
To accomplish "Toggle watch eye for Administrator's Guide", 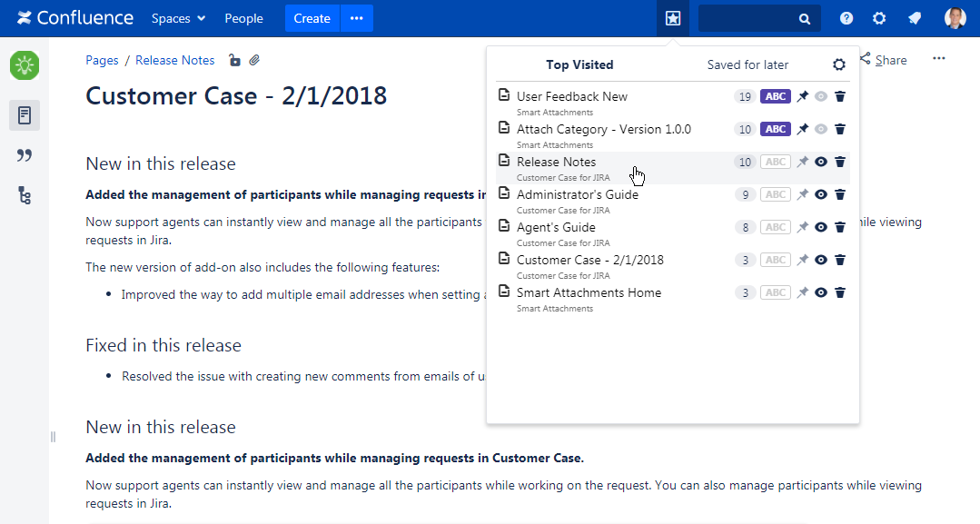I will point(821,195).
